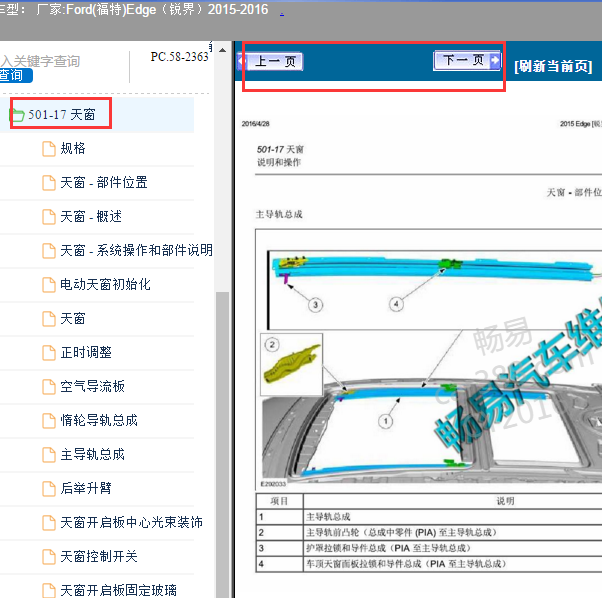
Task: Click the 说明 table header
Action: point(505,501)
